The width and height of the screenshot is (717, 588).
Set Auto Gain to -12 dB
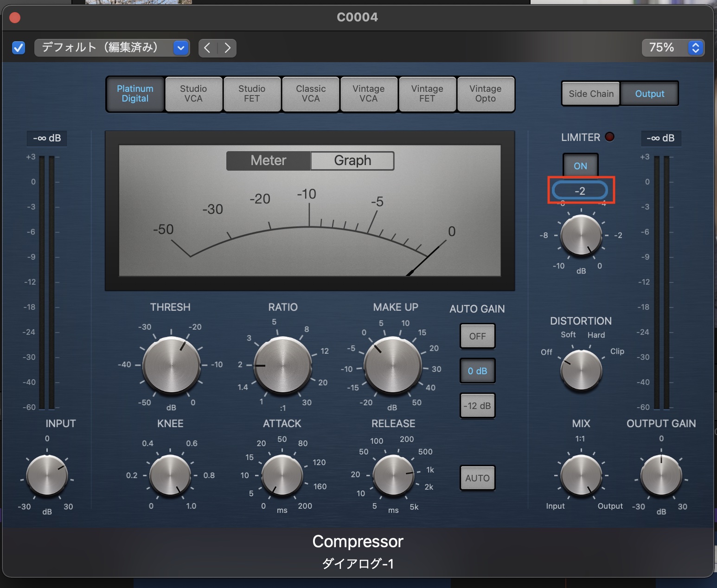pos(478,406)
